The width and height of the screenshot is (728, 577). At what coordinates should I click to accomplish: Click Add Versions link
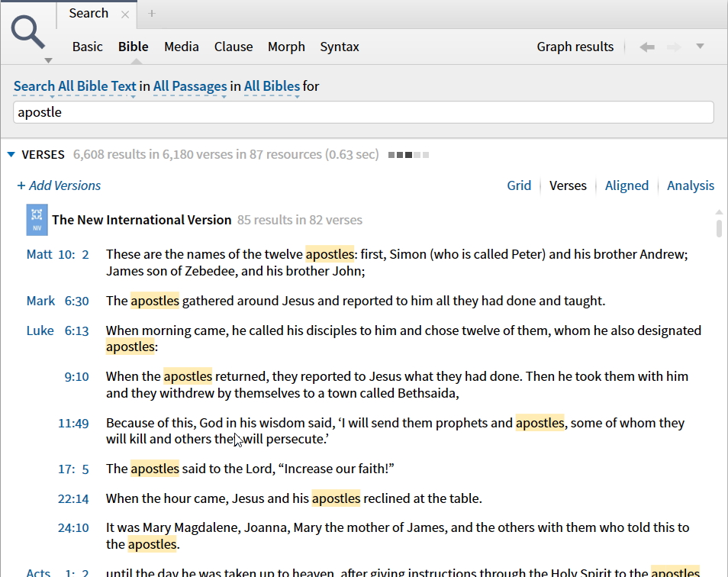click(x=59, y=185)
